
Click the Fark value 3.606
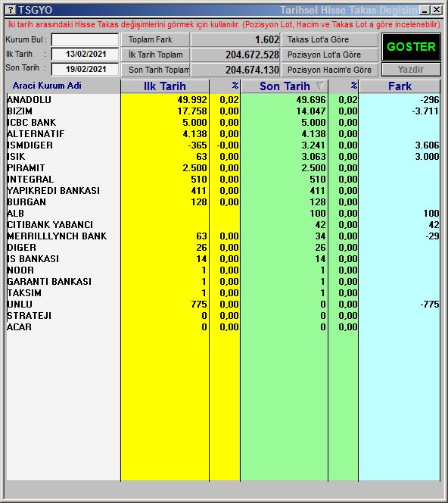pos(427,145)
